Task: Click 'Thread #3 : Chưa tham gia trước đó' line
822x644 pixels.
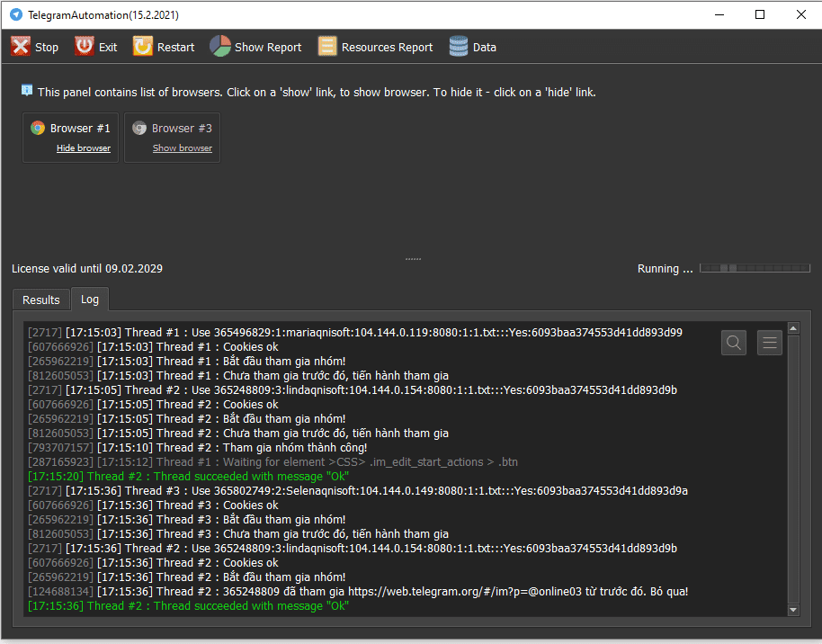Action: click(238, 534)
